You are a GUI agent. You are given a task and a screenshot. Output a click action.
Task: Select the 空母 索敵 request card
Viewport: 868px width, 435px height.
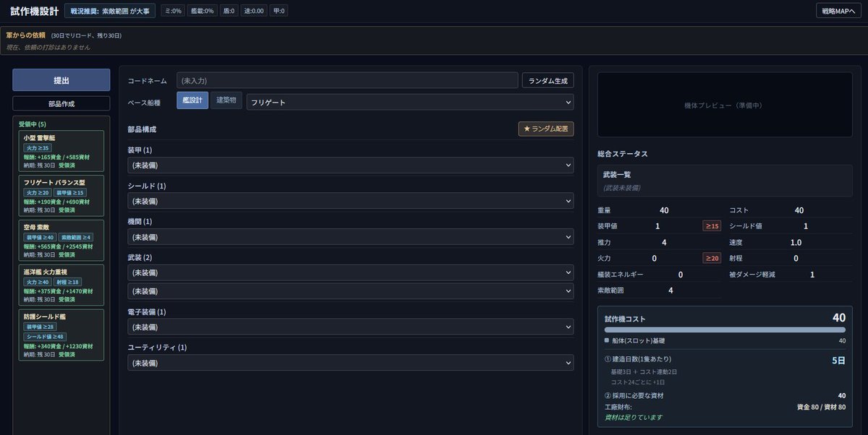click(x=61, y=241)
